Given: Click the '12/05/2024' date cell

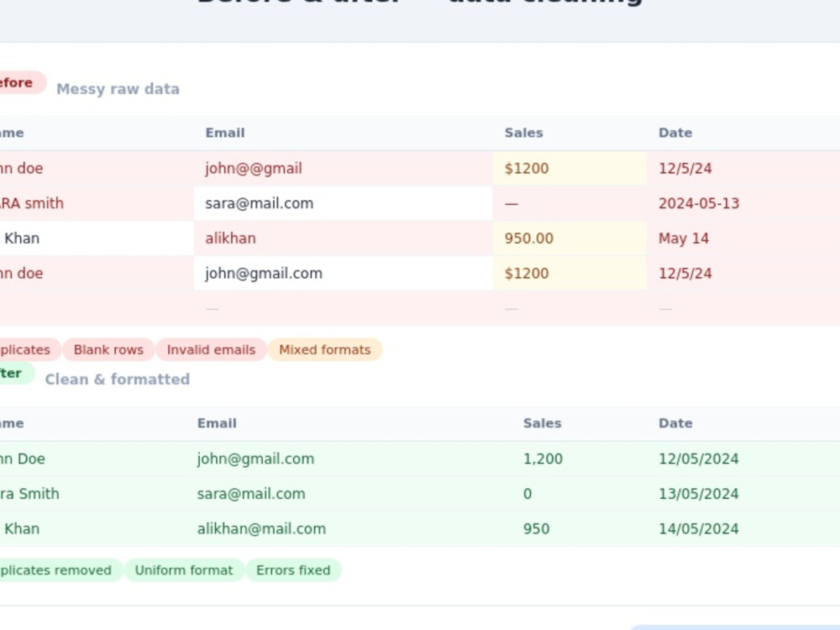Looking at the screenshot, I should 743,459.
